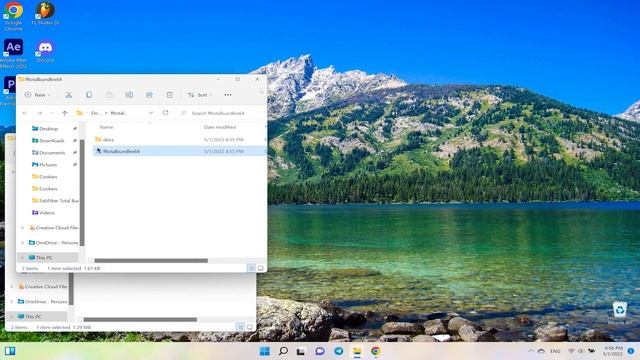Open the Windows Start menu

pyautogui.click(x=264, y=351)
